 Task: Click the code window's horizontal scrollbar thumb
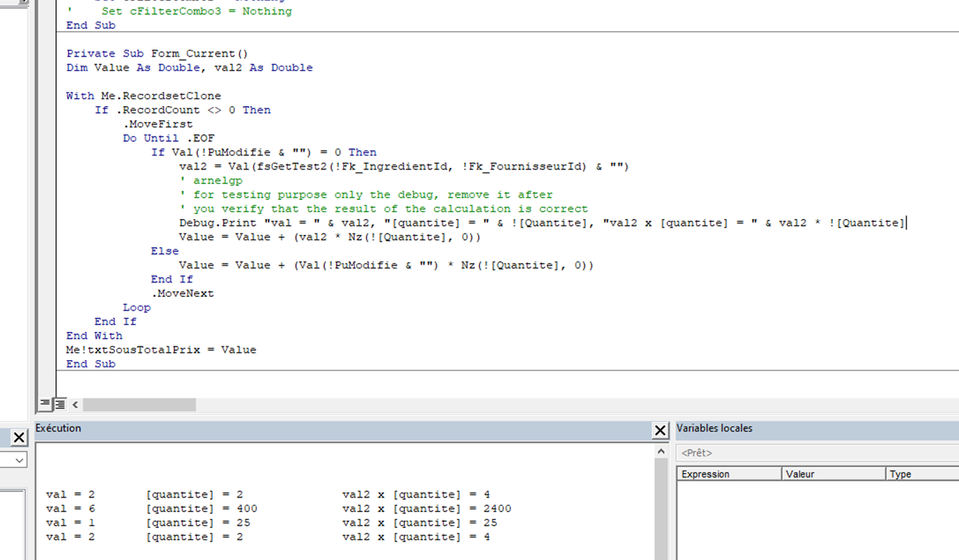[x=140, y=404]
